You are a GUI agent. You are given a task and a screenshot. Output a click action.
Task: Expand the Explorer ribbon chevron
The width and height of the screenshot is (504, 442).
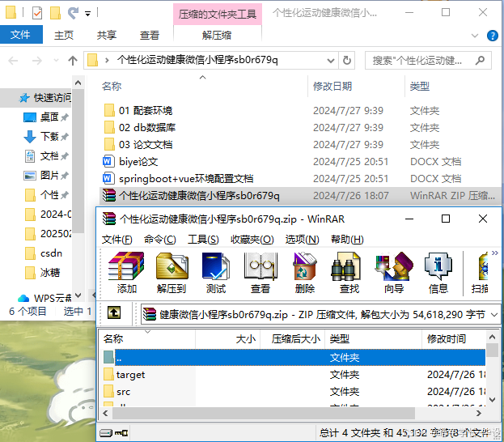click(x=474, y=36)
